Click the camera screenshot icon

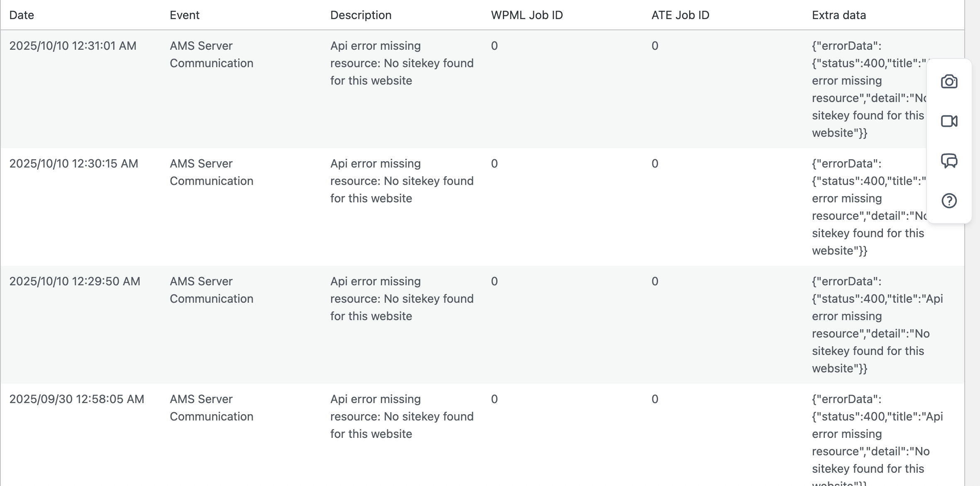949,81
